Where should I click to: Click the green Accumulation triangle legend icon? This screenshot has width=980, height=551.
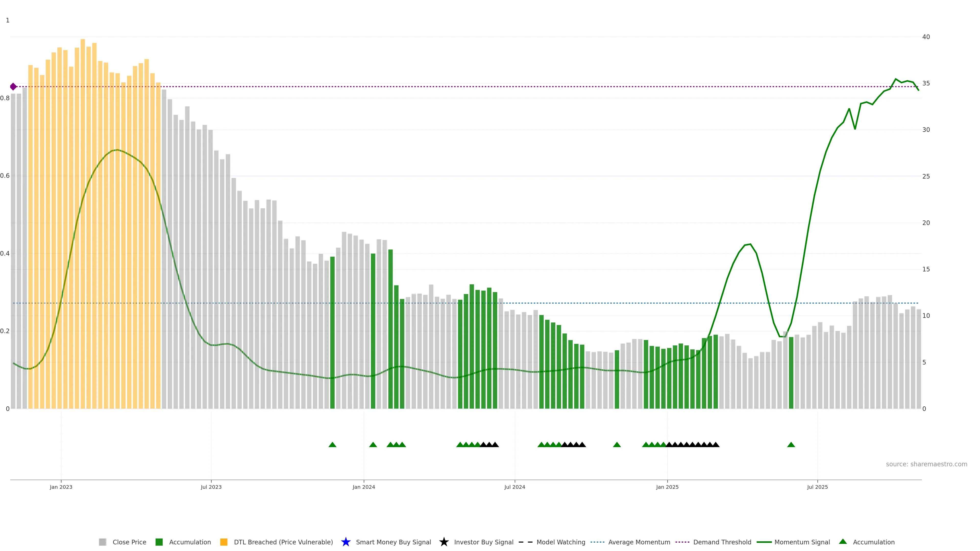[x=843, y=542]
